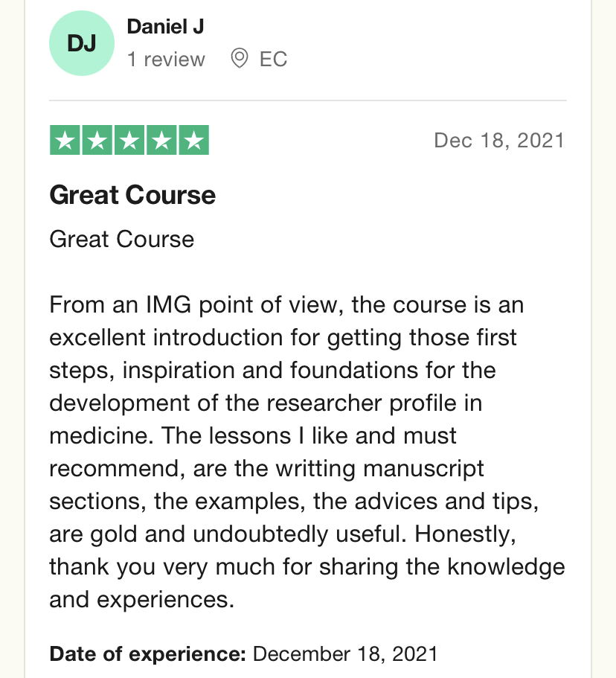
Task: Click the divider line under reviewer info
Action: tap(308, 100)
